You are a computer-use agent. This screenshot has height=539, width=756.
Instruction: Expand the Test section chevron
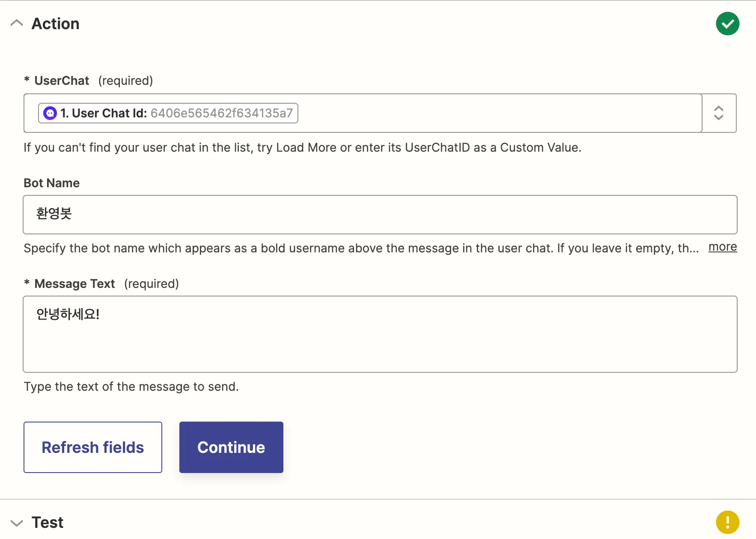coord(17,523)
